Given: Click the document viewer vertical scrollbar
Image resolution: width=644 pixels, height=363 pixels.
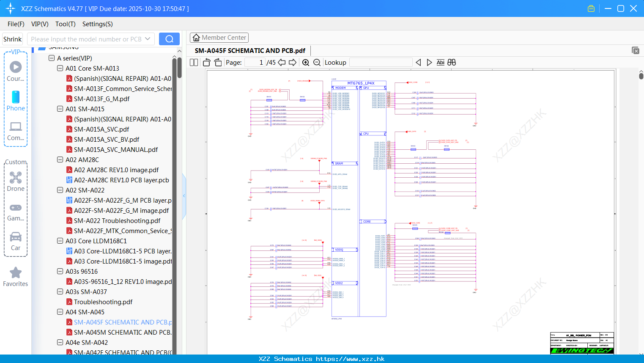Looking at the screenshot, I should (641, 75).
